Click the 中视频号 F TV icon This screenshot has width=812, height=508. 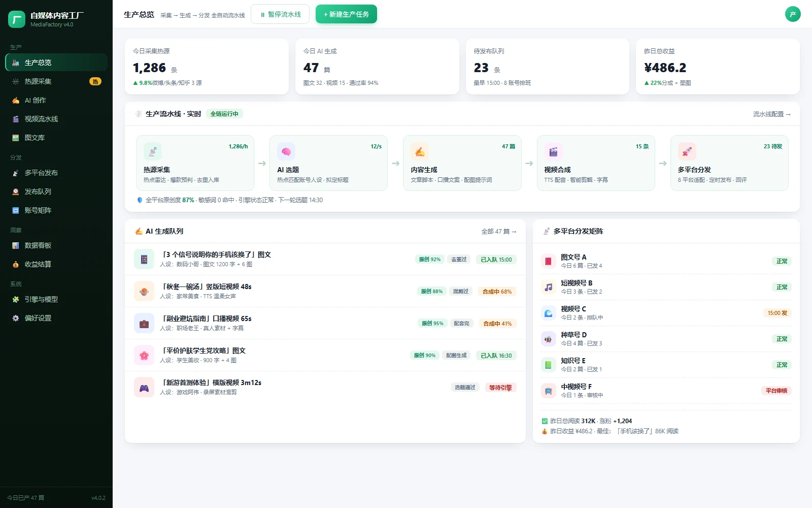549,391
